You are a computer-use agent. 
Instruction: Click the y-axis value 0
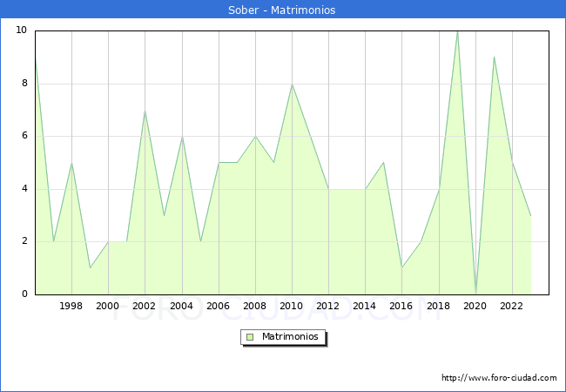(24, 294)
